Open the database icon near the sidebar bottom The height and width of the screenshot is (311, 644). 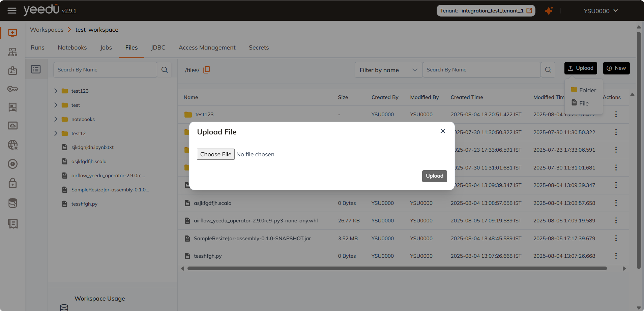[x=12, y=203]
